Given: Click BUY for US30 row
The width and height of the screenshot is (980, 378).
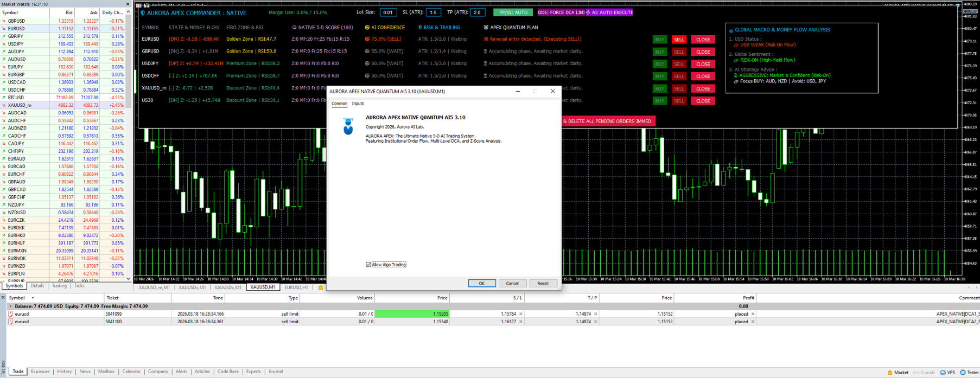Looking at the screenshot, I should pyautogui.click(x=659, y=101).
